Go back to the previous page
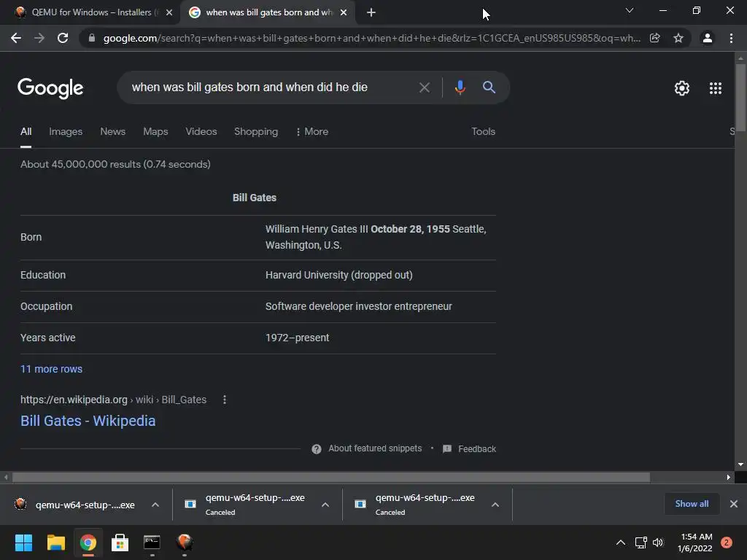Image resolution: width=747 pixels, height=560 pixels. 16,38
